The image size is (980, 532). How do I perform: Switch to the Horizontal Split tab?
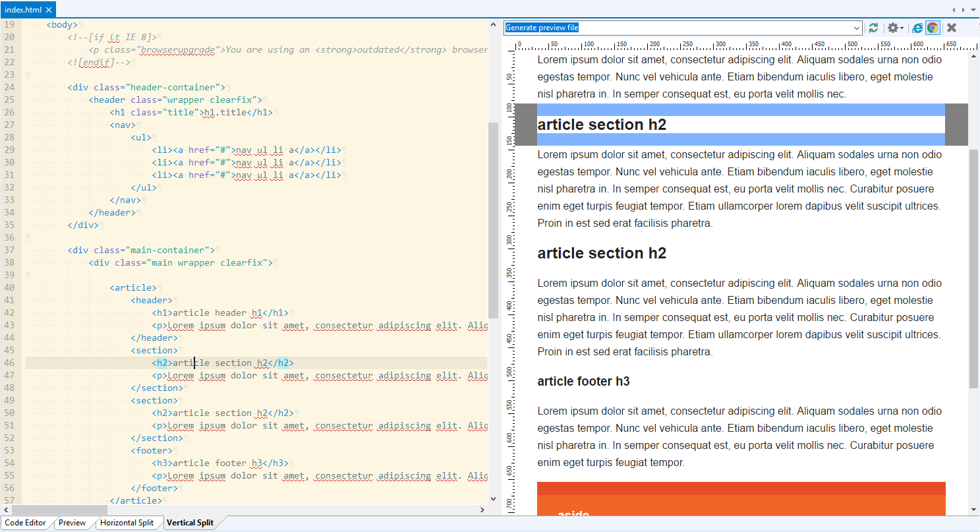[127, 523]
